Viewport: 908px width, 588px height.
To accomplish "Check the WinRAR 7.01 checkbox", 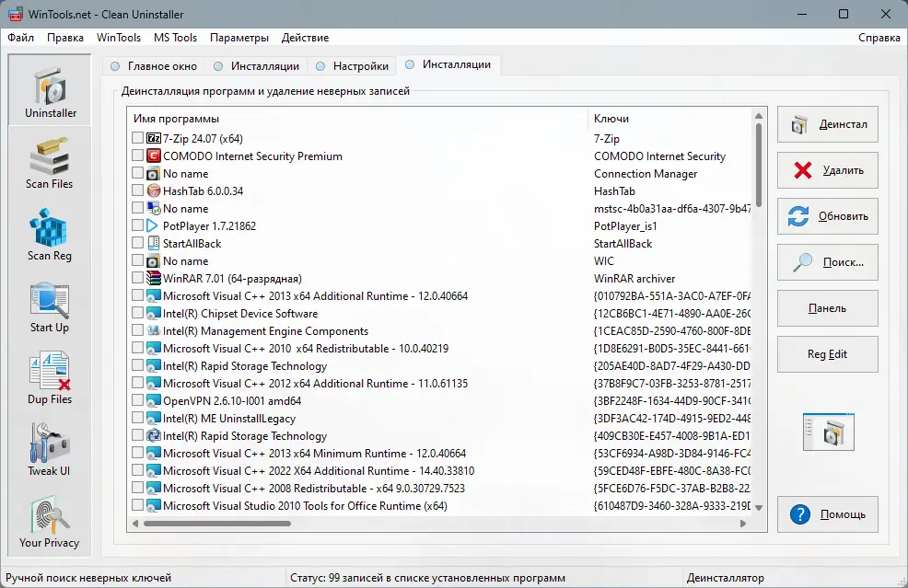I will (x=137, y=277).
